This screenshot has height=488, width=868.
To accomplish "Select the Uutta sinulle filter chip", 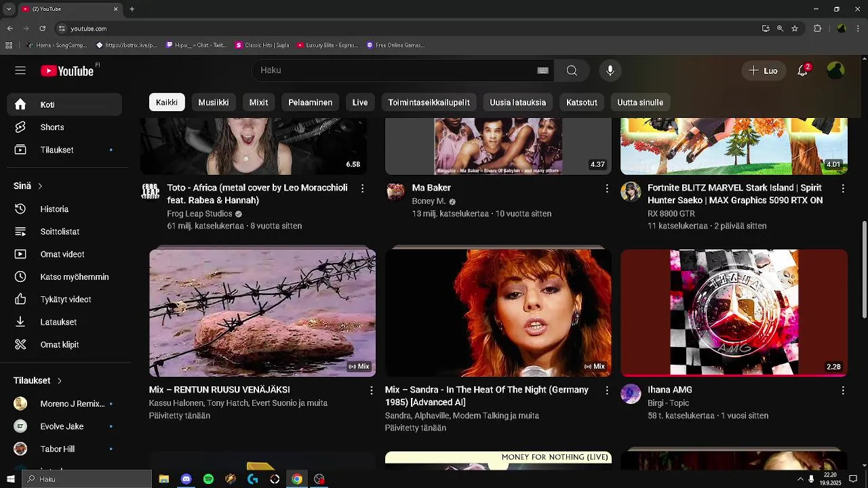I will (x=640, y=102).
